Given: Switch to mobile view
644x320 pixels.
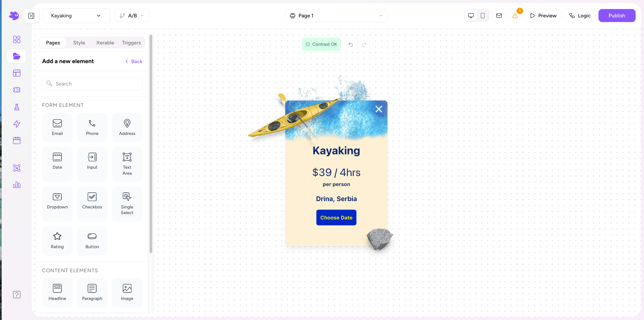Looking at the screenshot, I should tap(483, 16).
